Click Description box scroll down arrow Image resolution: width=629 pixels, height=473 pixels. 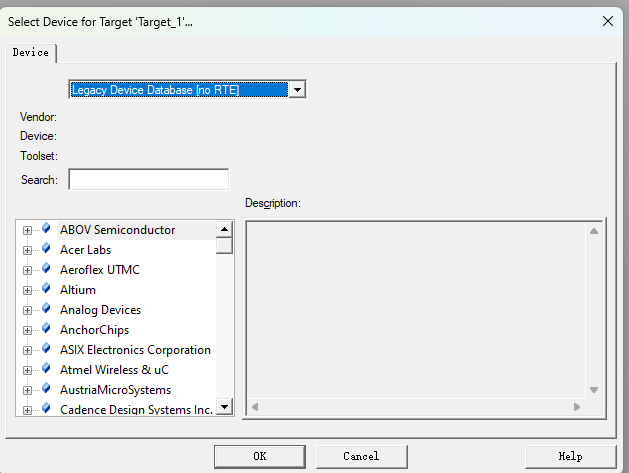point(594,390)
